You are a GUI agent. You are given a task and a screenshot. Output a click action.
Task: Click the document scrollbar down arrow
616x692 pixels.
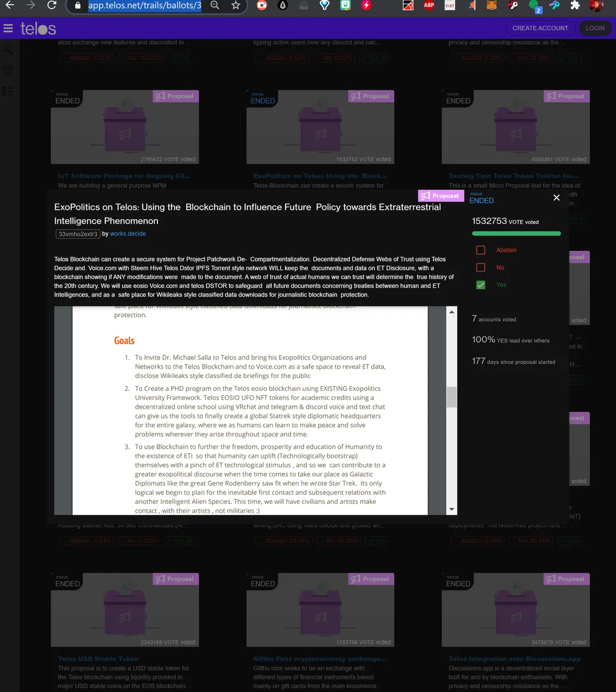(x=452, y=509)
